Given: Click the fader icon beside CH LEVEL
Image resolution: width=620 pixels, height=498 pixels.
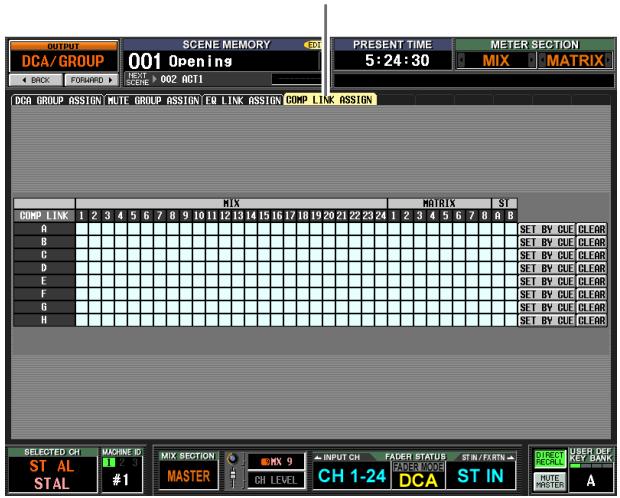Looking at the screenshot, I should [232, 477].
